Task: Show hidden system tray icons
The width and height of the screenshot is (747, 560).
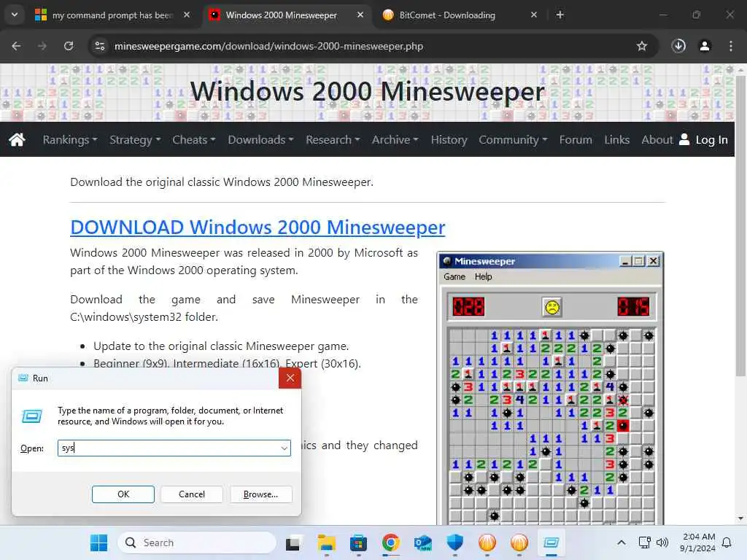Action: pyautogui.click(x=622, y=542)
